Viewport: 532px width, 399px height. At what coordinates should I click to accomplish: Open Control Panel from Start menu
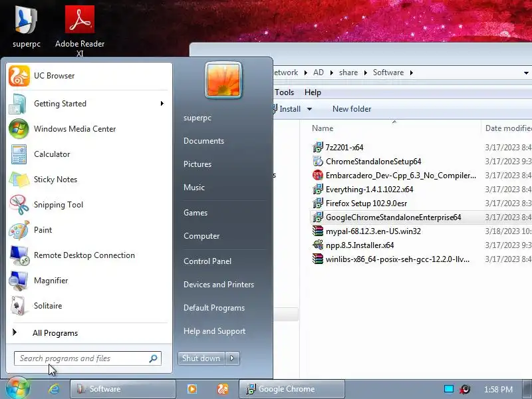[x=207, y=261]
